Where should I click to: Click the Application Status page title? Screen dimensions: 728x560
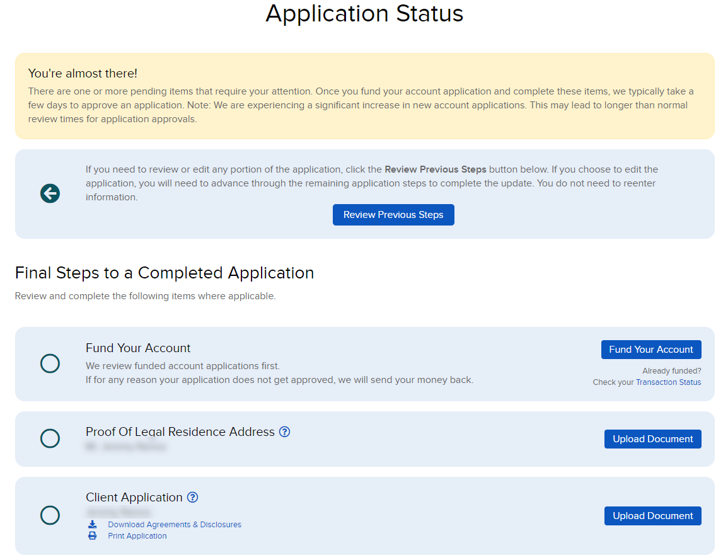click(x=364, y=13)
